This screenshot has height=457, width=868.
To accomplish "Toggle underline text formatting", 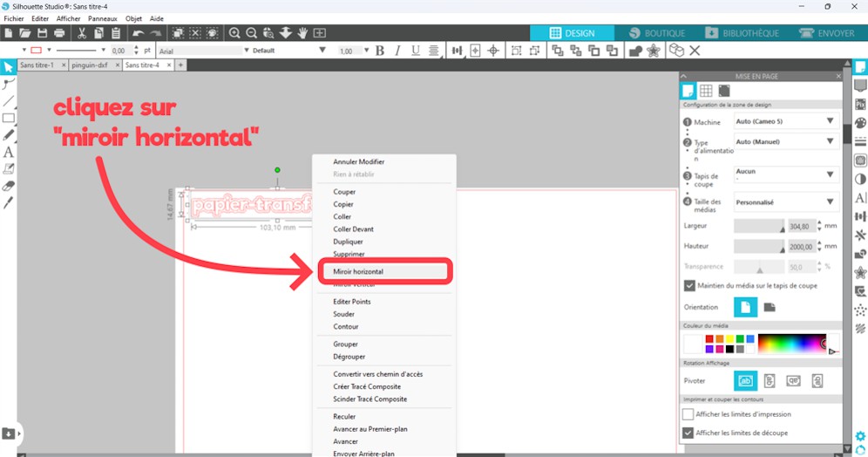I will 415,51.
